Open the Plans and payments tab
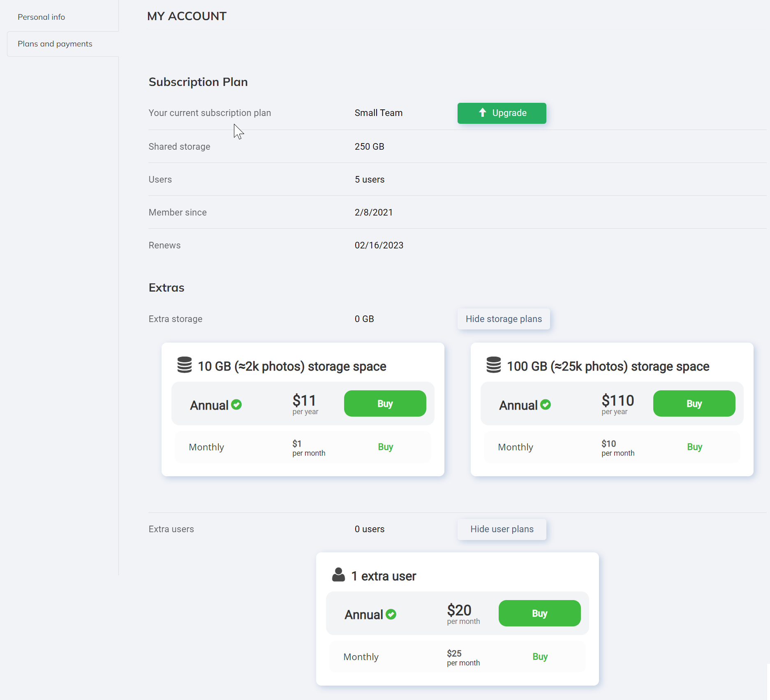 pyautogui.click(x=55, y=44)
